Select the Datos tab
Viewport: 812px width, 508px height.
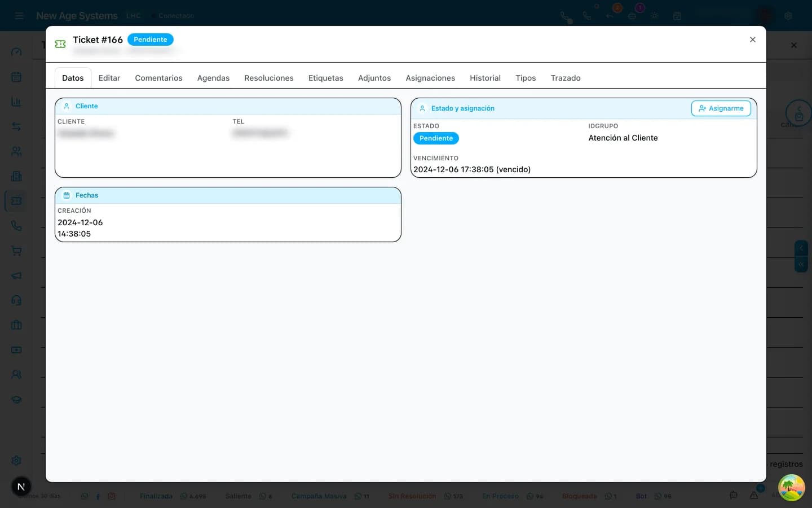pos(73,78)
